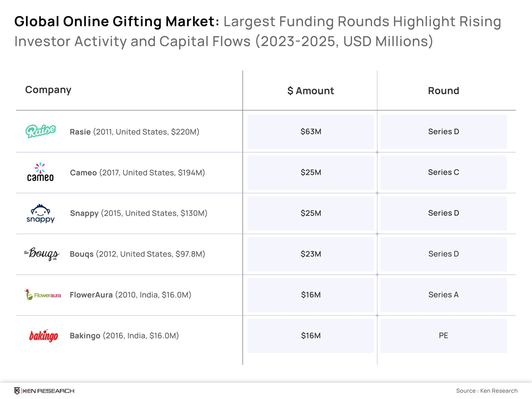
Task: Click the FlowerAura (2010, India, $16.0M) text
Action: (131, 295)
